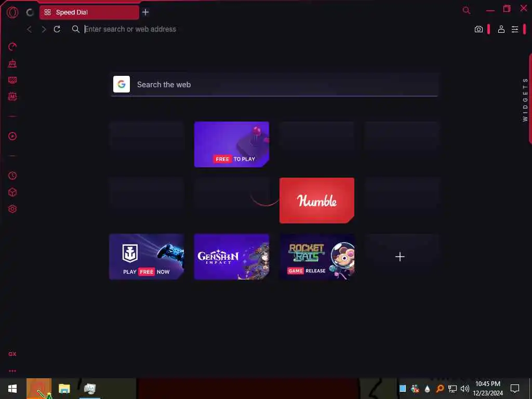Click the GX icon at sidebar bottom
Image resolution: width=532 pixels, height=399 pixels.
12,354
